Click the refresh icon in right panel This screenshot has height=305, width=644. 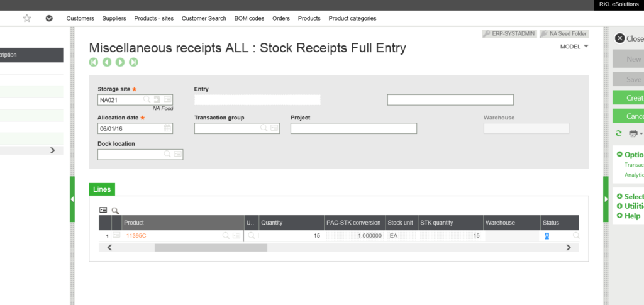coord(619,133)
